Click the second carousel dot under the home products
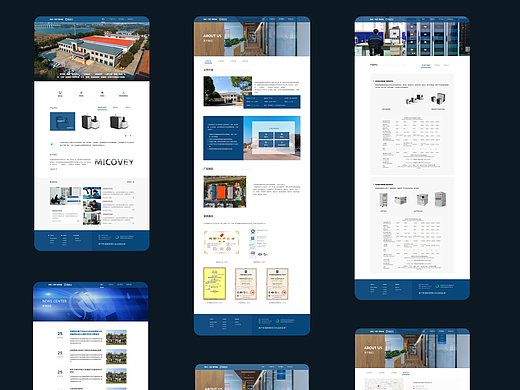The width and height of the screenshot is (520, 390). (130, 136)
